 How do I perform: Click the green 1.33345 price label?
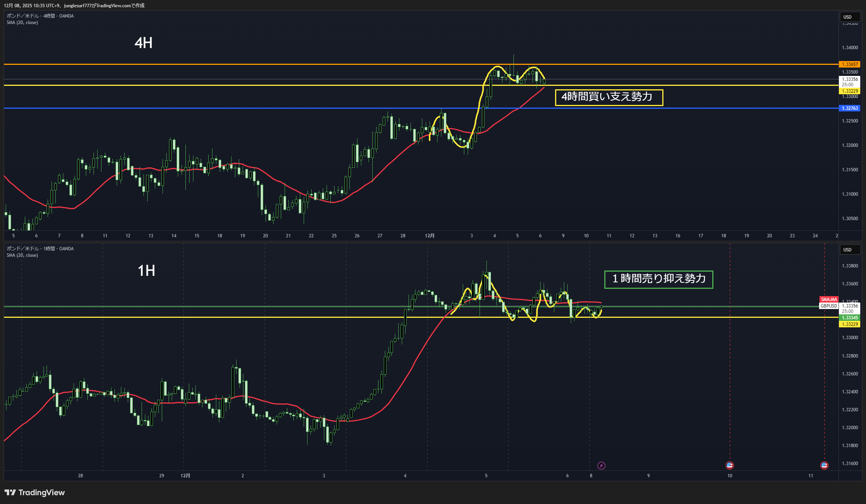point(850,318)
